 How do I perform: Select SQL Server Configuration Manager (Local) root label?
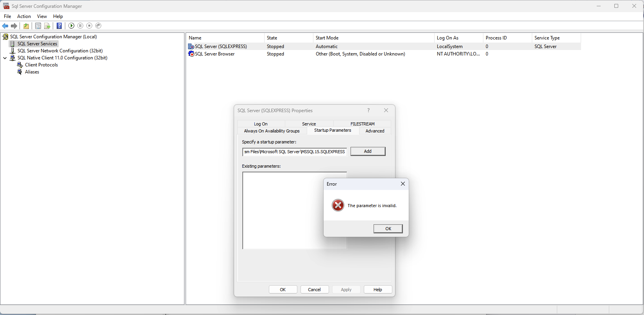(54, 37)
